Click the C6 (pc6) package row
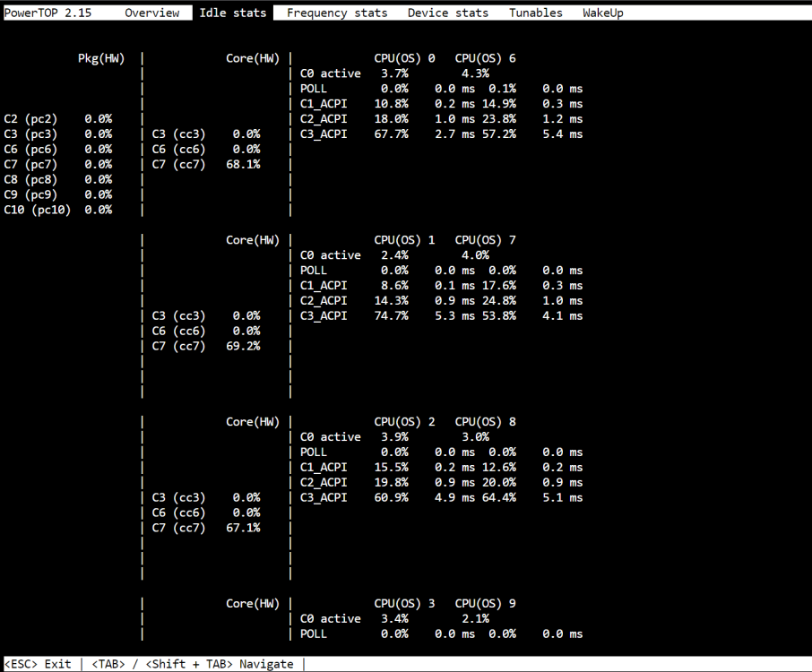This screenshot has height=672, width=812. coord(58,149)
